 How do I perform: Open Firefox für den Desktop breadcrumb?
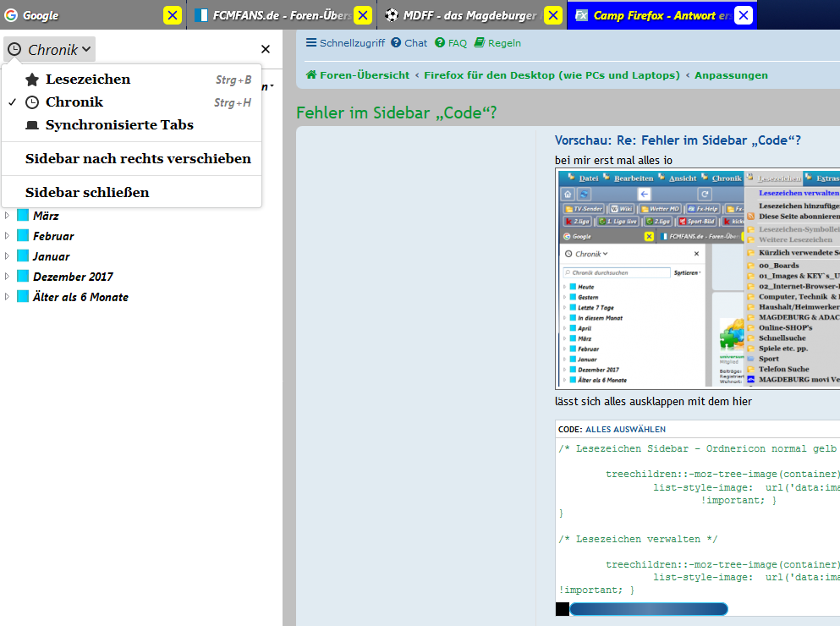tap(552, 75)
